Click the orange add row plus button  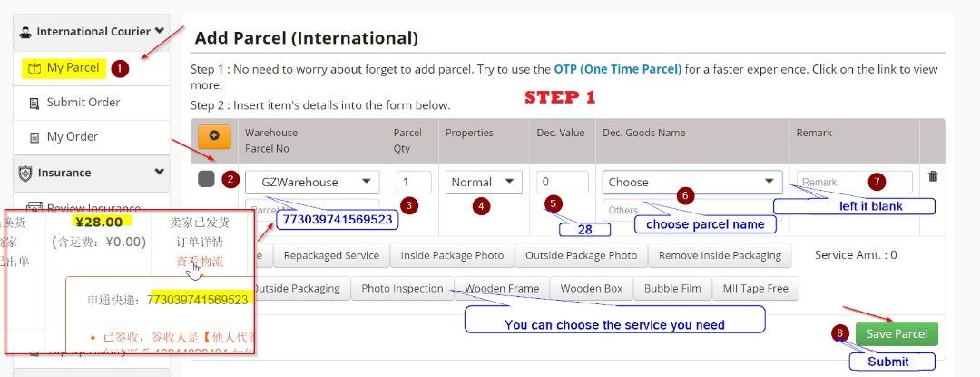tap(214, 135)
